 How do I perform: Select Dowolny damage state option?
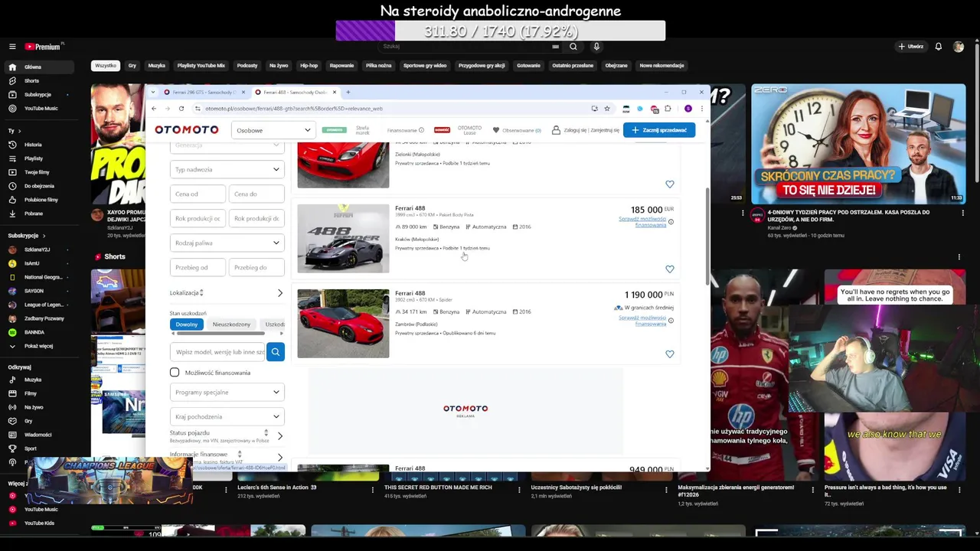186,324
